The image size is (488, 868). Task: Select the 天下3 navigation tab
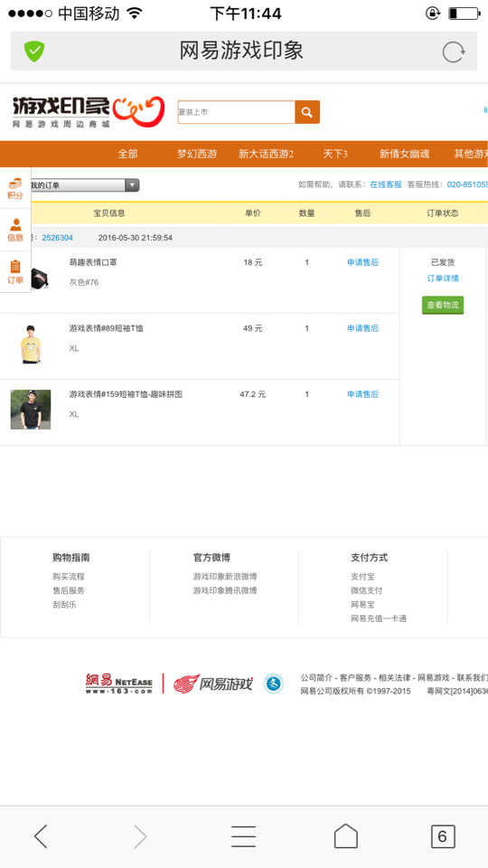click(335, 154)
